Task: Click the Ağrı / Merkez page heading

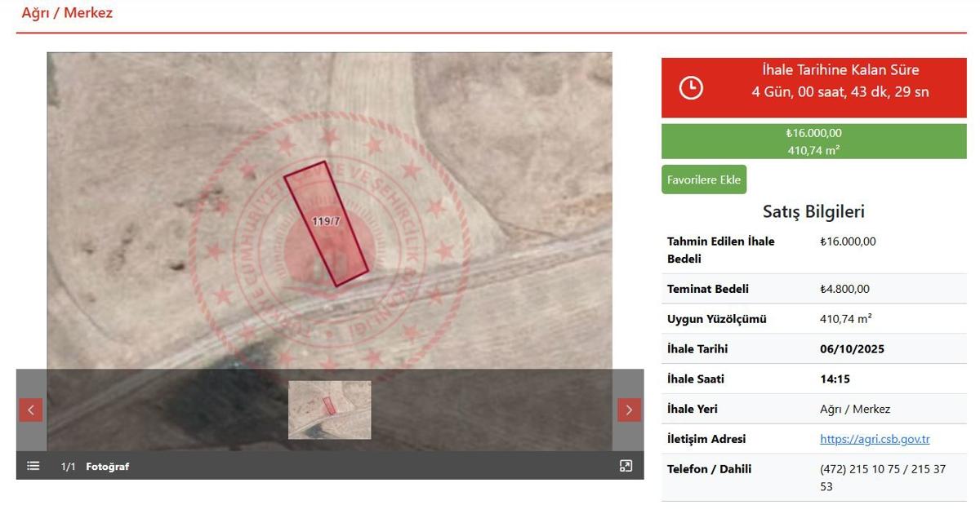Action: pos(67,13)
